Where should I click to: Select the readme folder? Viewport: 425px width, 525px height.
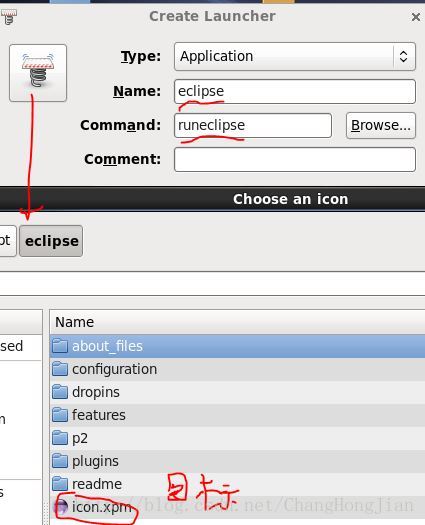pos(237,484)
